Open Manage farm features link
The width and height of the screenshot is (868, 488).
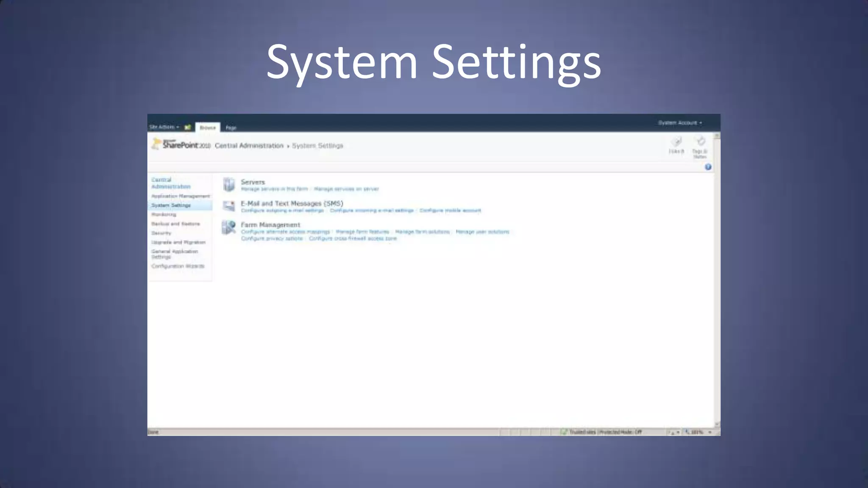(362, 232)
